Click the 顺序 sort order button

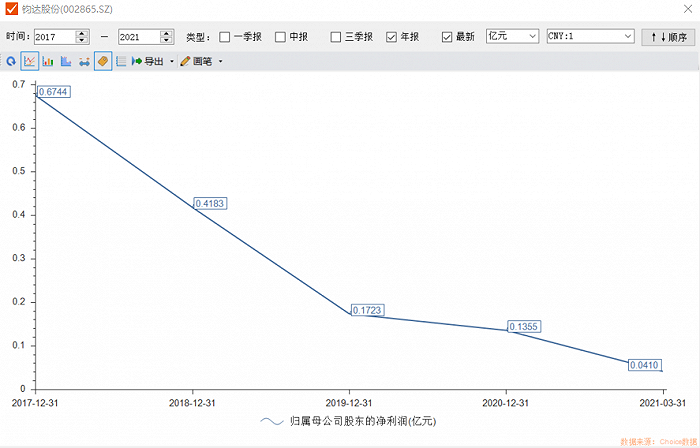[668, 37]
